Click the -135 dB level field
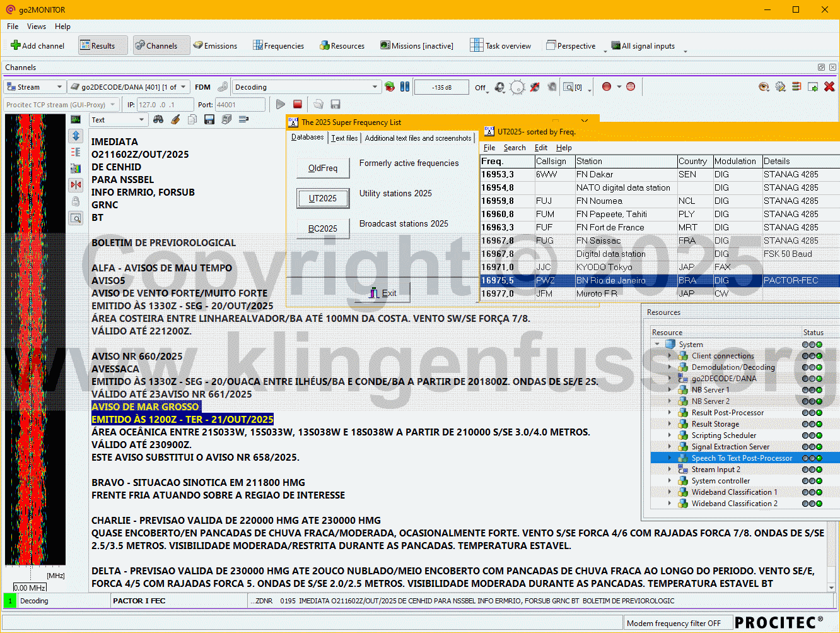Screen dimensions: 840x633 441,87
